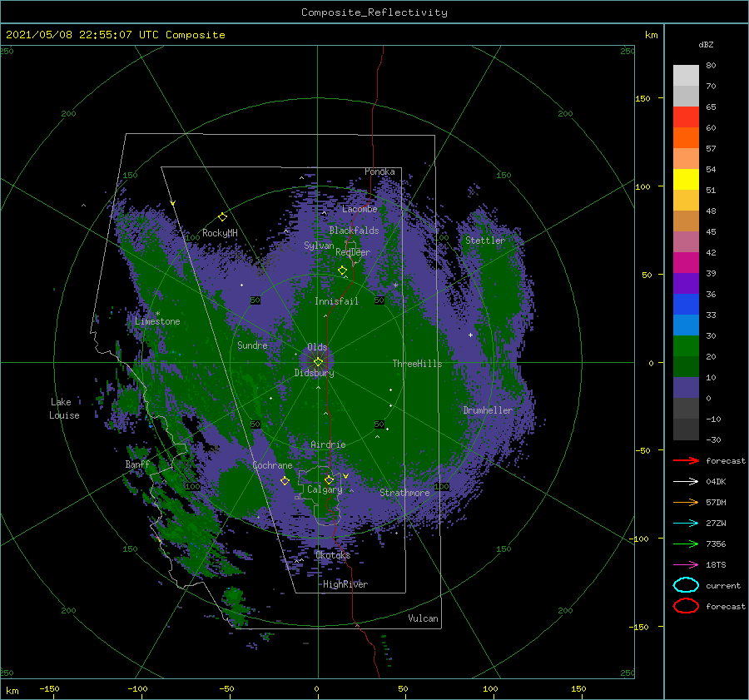Click the yellow diamond marker above Calgary

(x=329, y=479)
